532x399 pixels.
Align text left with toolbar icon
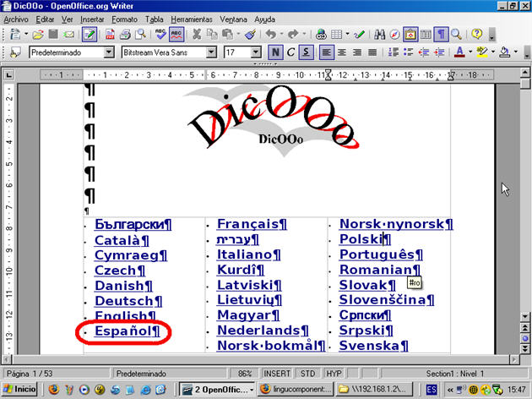[x=327, y=52]
